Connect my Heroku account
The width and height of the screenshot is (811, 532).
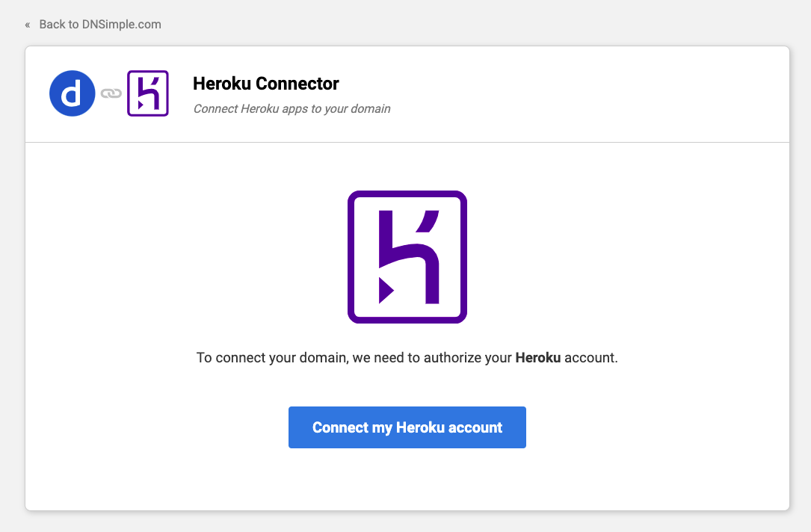[407, 427]
